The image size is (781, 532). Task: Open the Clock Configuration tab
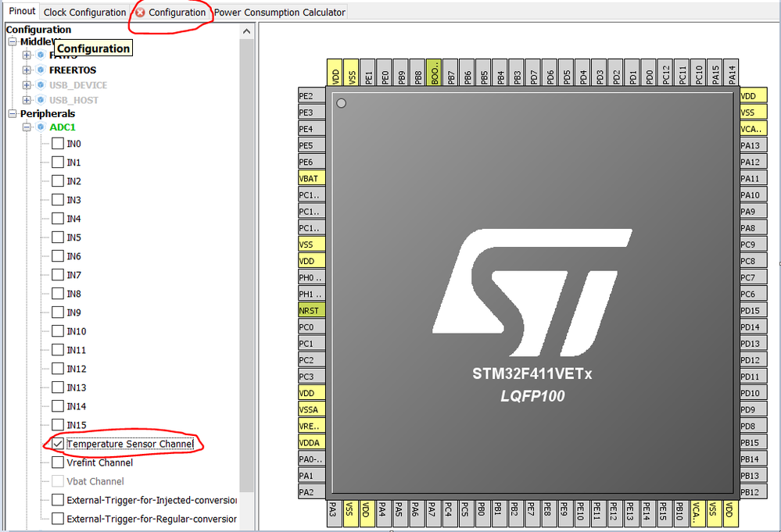[x=84, y=12]
